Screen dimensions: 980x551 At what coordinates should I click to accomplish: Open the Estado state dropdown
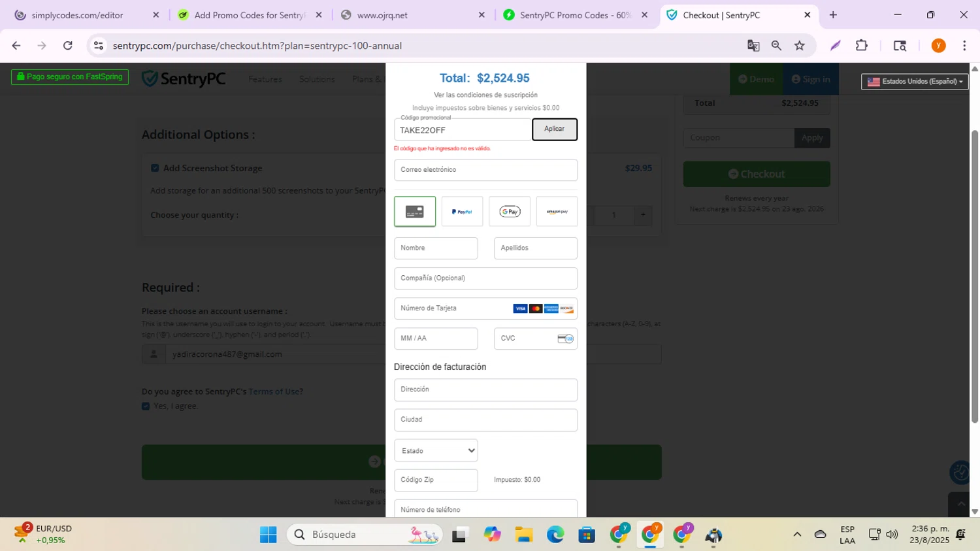coord(436,450)
